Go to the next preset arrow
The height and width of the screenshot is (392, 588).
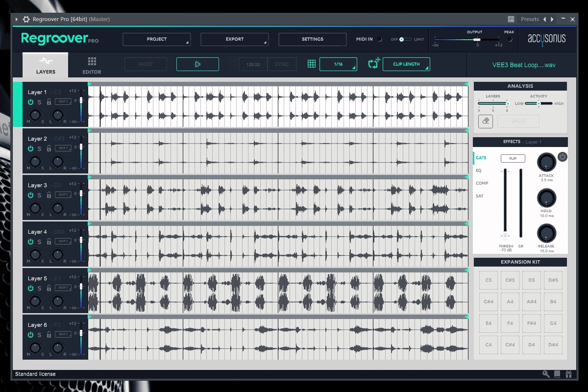click(x=552, y=19)
